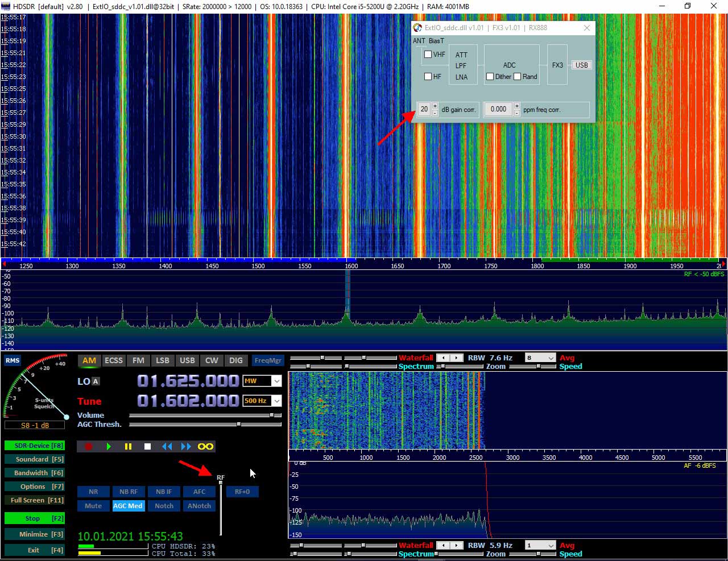Open the upper Avg dropdown showing 8

click(x=540, y=358)
